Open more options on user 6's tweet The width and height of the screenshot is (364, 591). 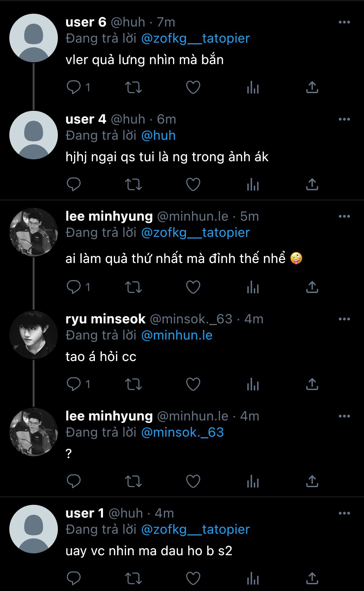pyautogui.click(x=344, y=22)
